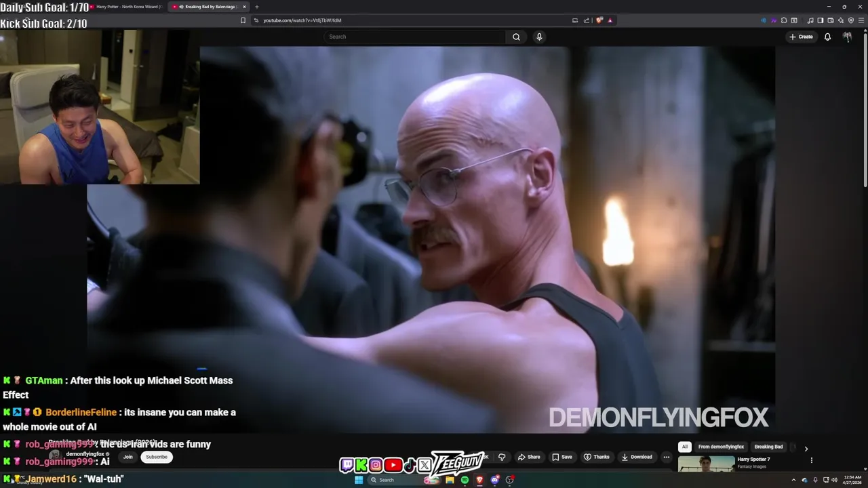Open YouTube notifications bell

(x=827, y=37)
